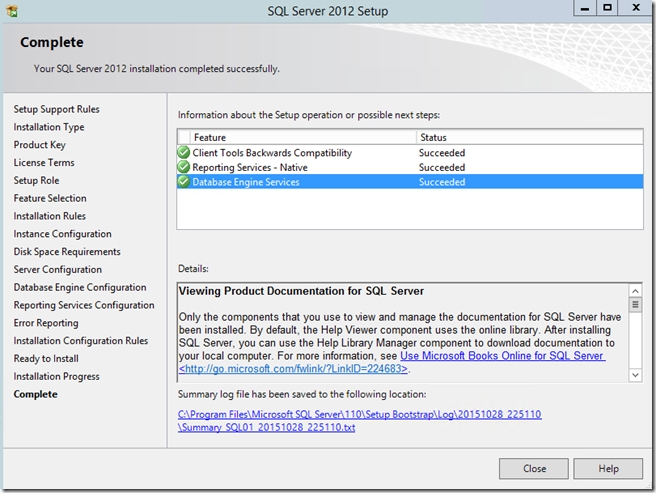Open the Setup Bootstrap Log folder path link
Image resolution: width=656 pixels, height=493 pixels.
point(359,414)
